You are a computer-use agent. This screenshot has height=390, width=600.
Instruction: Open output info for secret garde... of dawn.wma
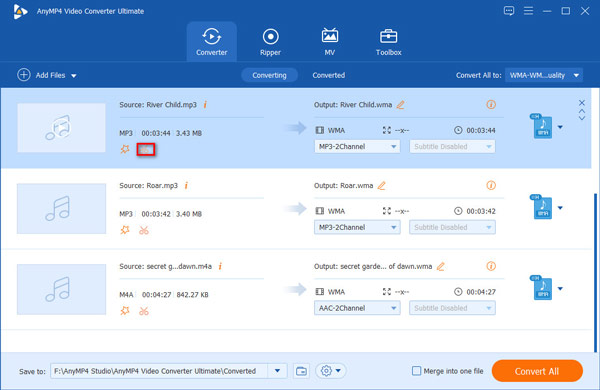491,266
